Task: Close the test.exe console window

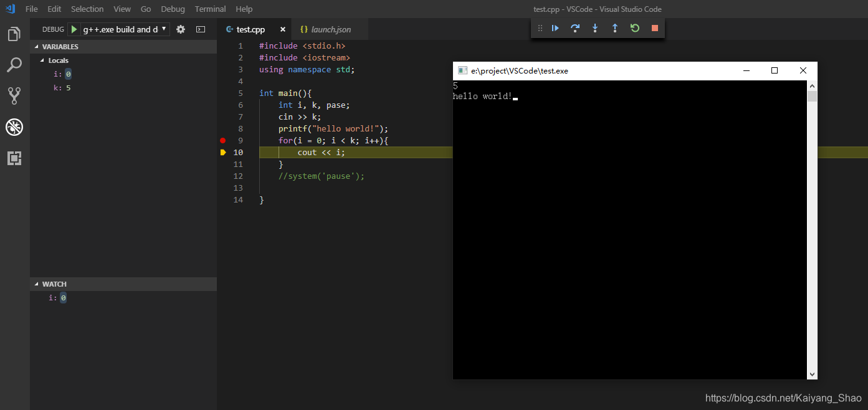Action: point(803,70)
